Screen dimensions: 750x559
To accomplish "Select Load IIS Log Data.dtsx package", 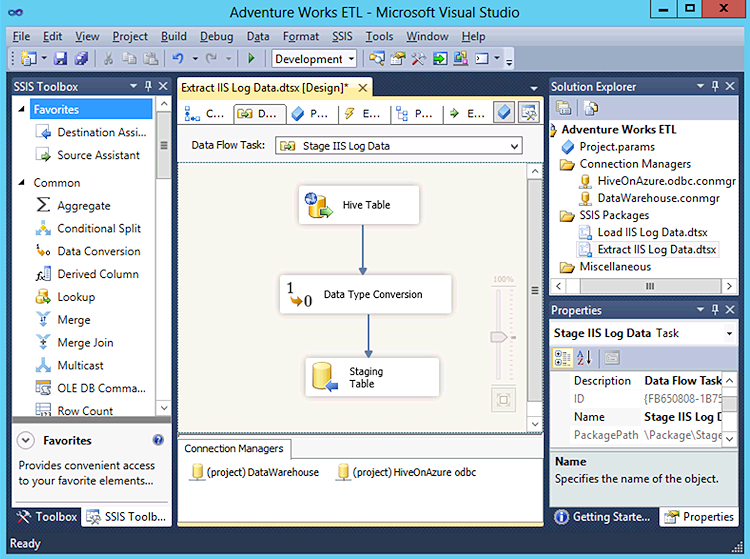I will coord(644,232).
